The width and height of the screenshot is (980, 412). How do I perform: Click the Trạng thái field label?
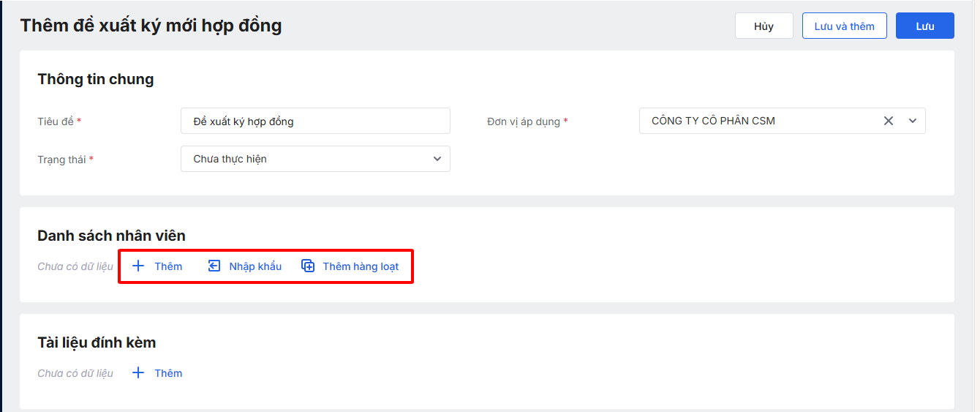[61, 160]
